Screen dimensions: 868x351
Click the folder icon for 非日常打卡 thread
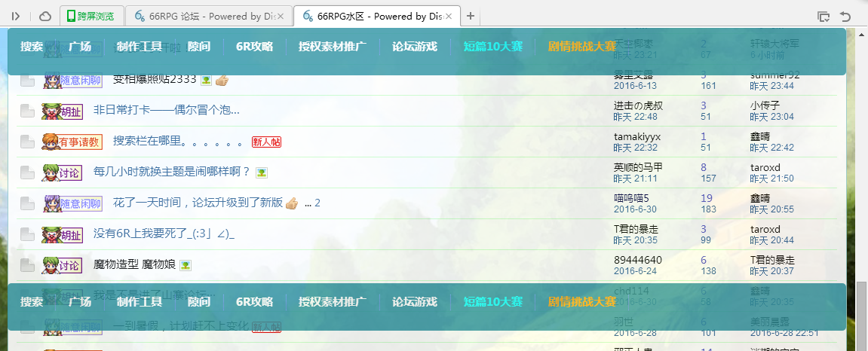28,111
